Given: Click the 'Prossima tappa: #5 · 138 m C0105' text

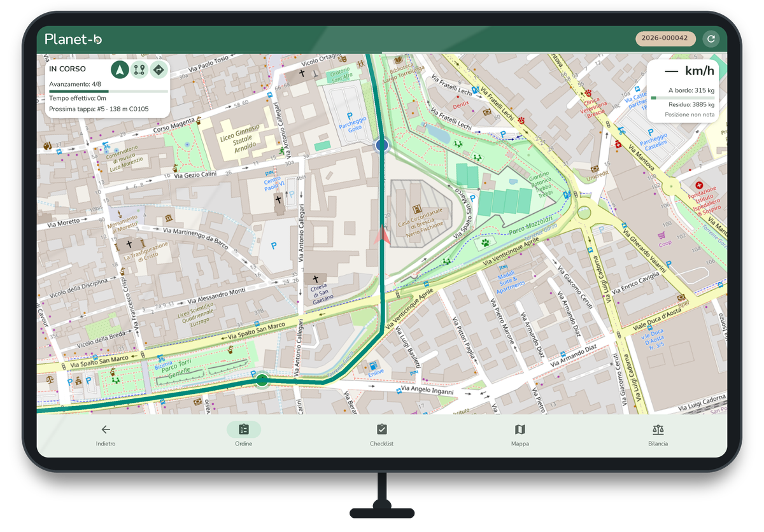Looking at the screenshot, I should (99, 109).
